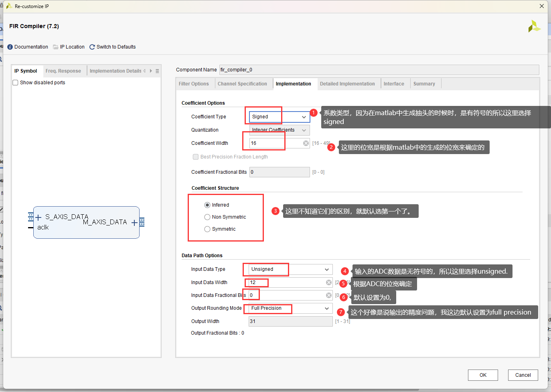
Task: Open the Coefficient Type dropdown
Action: (x=280, y=117)
